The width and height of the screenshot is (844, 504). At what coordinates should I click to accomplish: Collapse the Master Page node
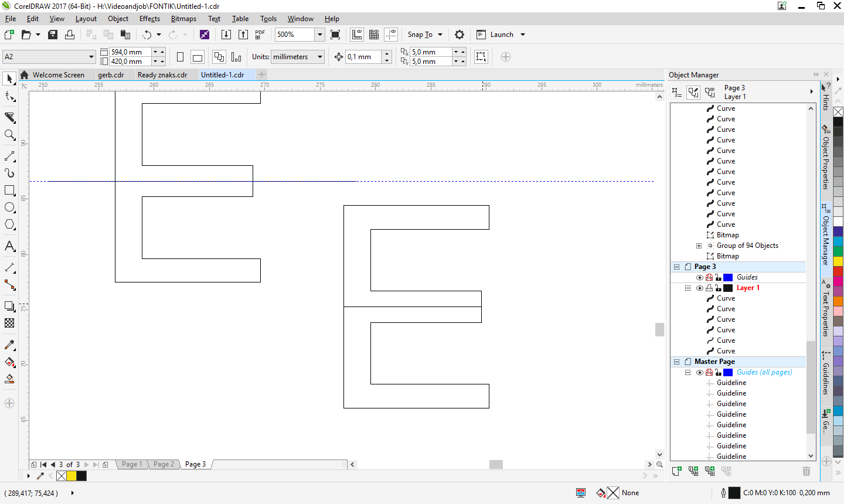pos(676,362)
